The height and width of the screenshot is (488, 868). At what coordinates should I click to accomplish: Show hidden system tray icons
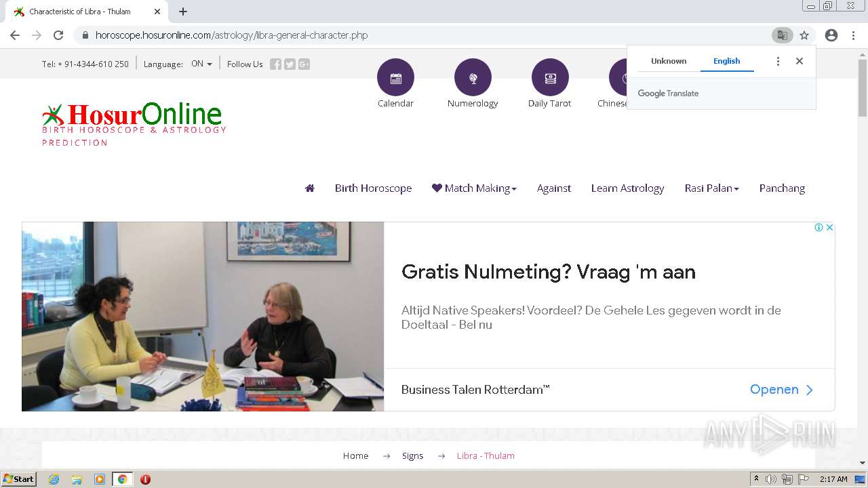756,479
